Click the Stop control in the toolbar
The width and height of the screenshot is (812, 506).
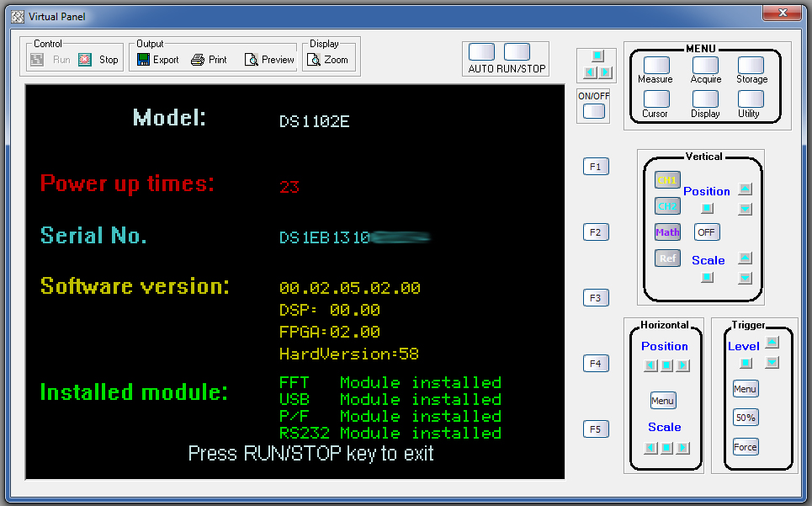pyautogui.click(x=98, y=60)
